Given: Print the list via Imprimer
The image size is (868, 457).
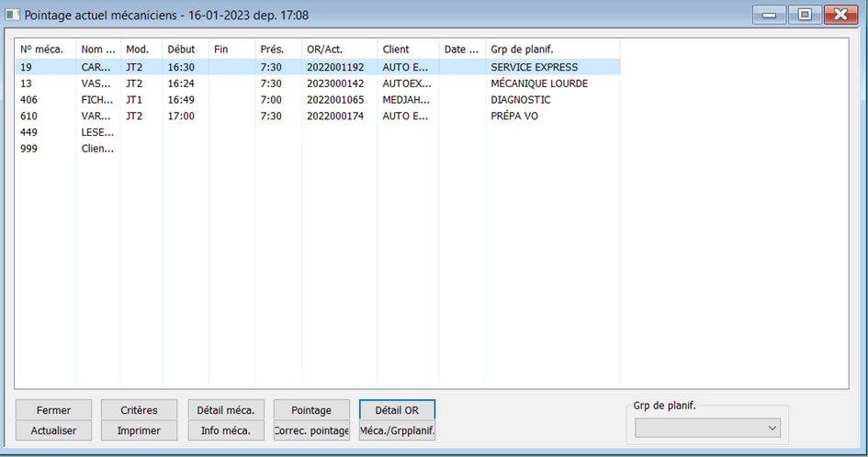Looking at the screenshot, I should pyautogui.click(x=139, y=430).
